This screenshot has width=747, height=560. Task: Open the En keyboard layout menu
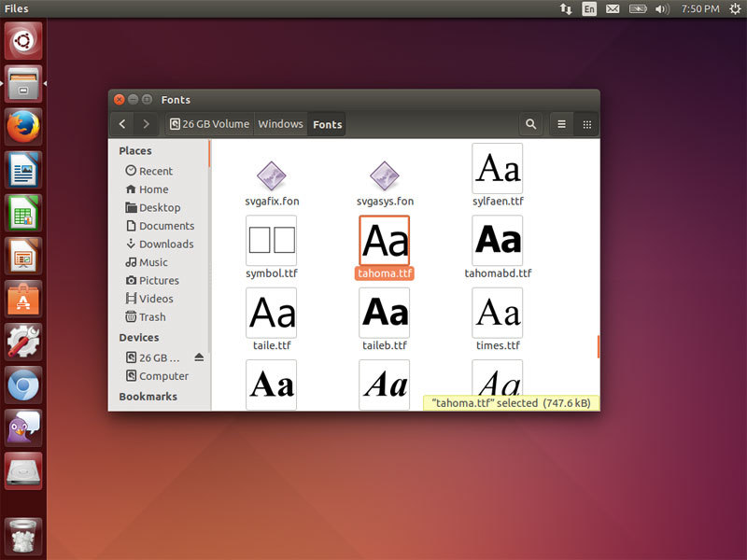coord(589,8)
